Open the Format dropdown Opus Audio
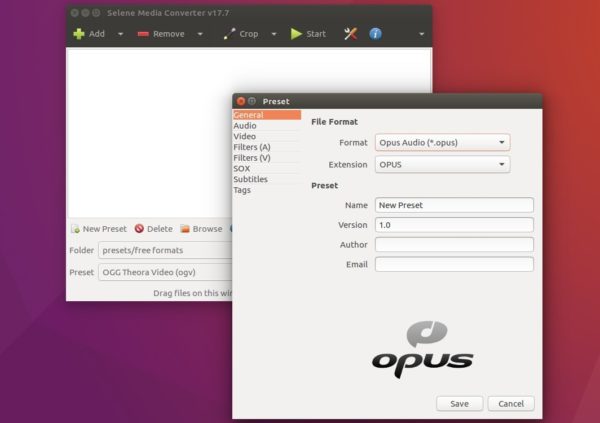The height and width of the screenshot is (423, 600). [x=442, y=143]
